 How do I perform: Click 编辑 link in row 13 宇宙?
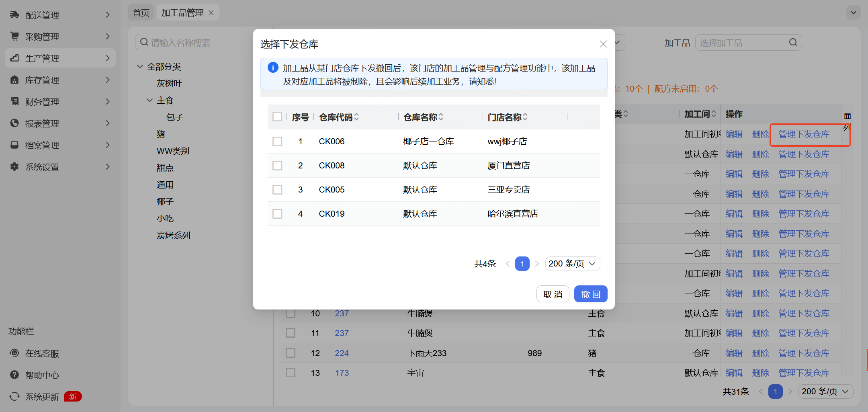734,373
